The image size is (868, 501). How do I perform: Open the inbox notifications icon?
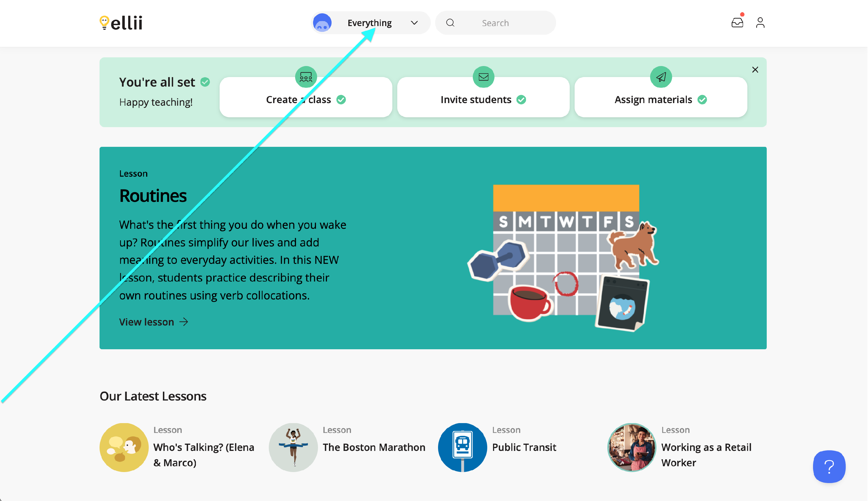click(x=737, y=23)
